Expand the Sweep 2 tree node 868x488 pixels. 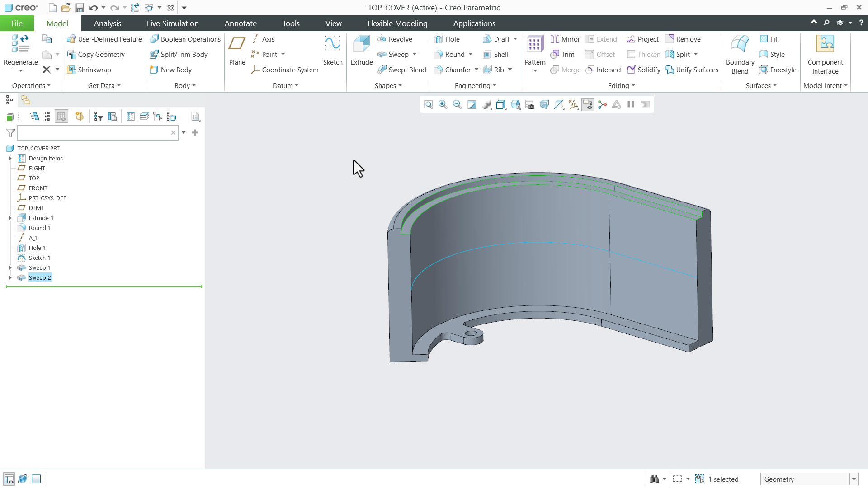pos(10,277)
